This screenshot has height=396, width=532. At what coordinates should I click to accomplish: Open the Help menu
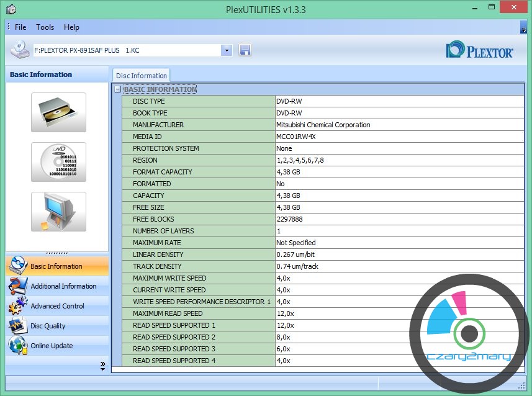pyautogui.click(x=71, y=27)
